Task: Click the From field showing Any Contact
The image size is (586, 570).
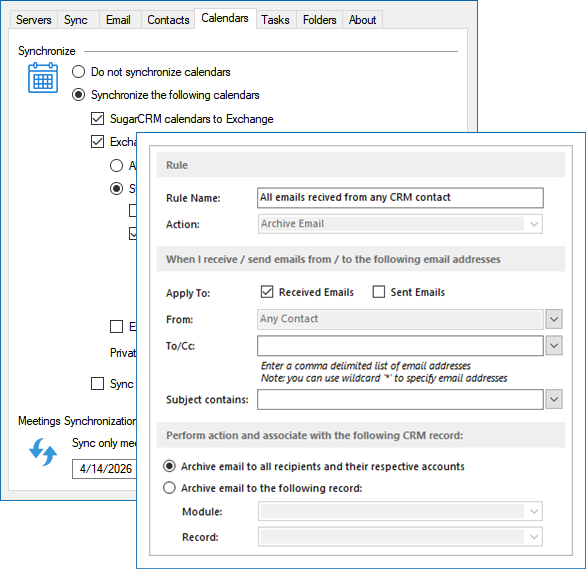Action: coord(400,319)
